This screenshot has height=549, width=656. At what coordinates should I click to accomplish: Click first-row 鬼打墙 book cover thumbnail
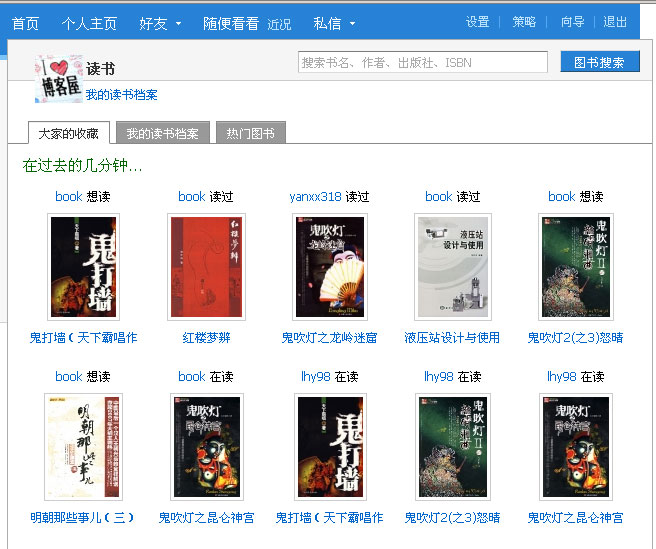pos(83,267)
